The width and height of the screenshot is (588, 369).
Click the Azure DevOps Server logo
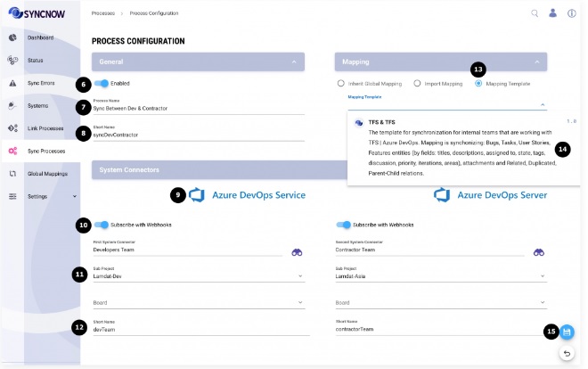(x=491, y=195)
